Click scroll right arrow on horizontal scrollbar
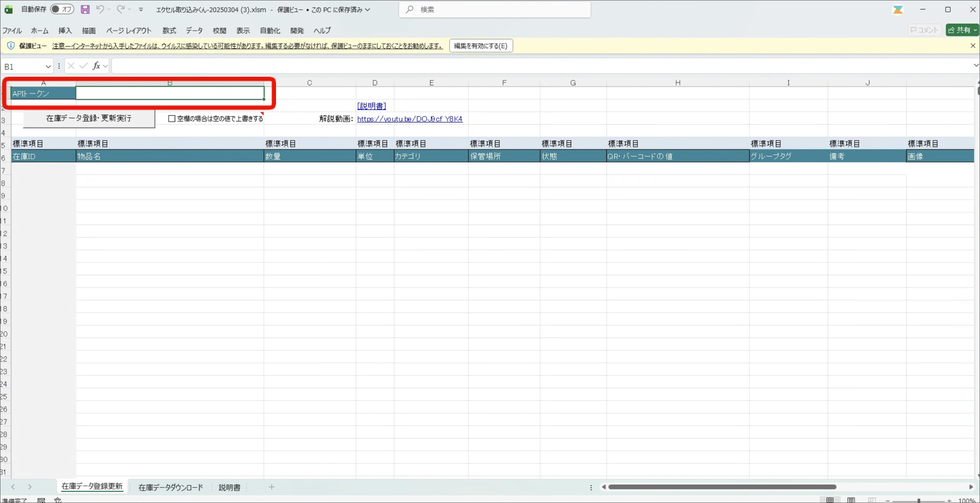The image size is (980, 503). pyautogui.click(x=971, y=487)
